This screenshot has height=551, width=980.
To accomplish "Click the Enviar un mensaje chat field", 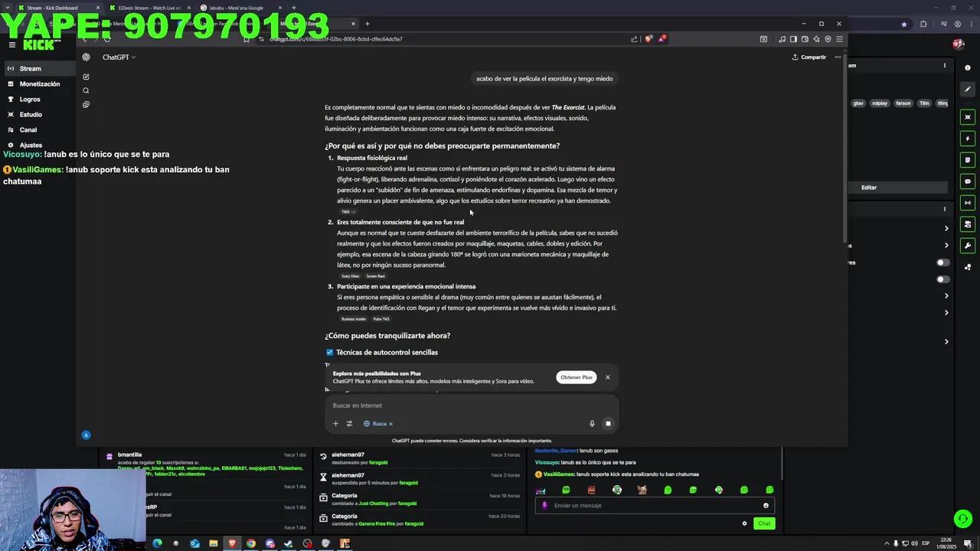I will (x=655, y=505).
